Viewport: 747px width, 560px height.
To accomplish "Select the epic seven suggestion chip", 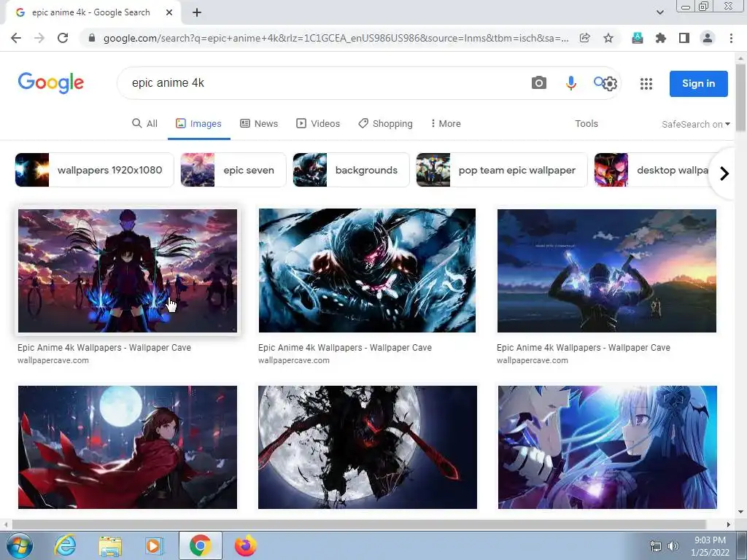I will click(x=233, y=170).
